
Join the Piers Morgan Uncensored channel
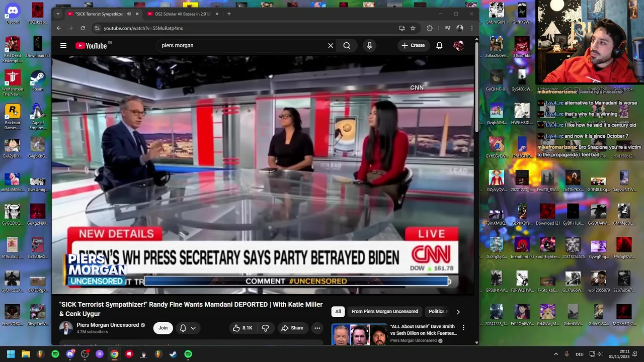pos(163,328)
